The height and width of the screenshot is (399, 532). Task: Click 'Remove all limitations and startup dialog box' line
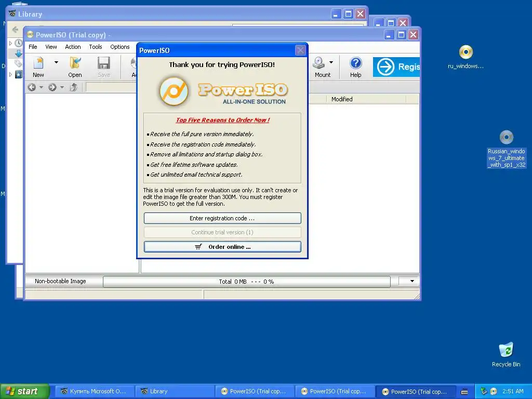(x=206, y=154)
